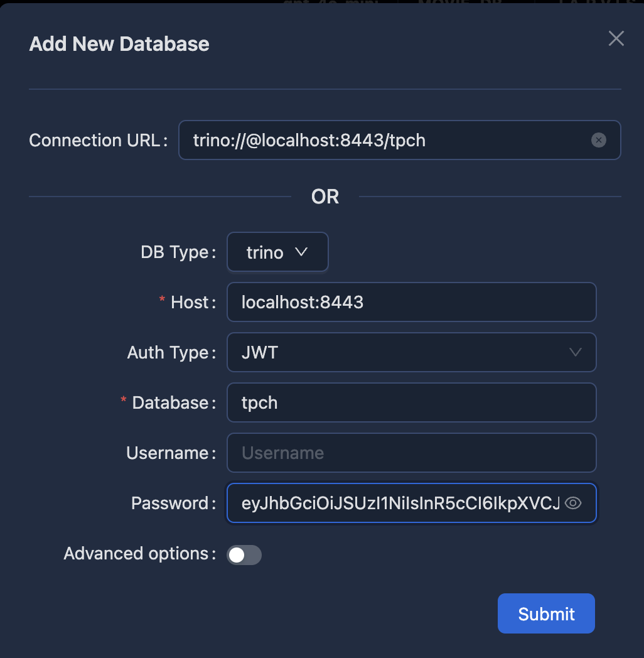Focus the Host field containing localhost:8443

[411, 302]
